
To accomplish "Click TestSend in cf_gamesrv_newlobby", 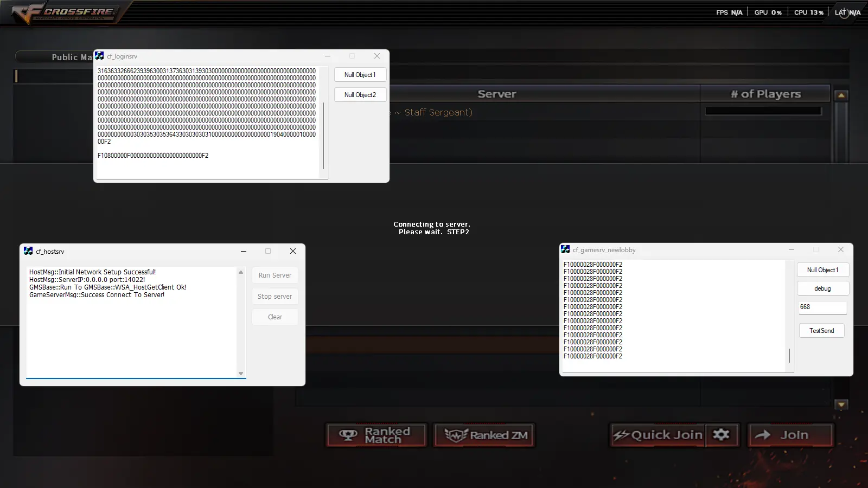I will [x=822, y=331].
